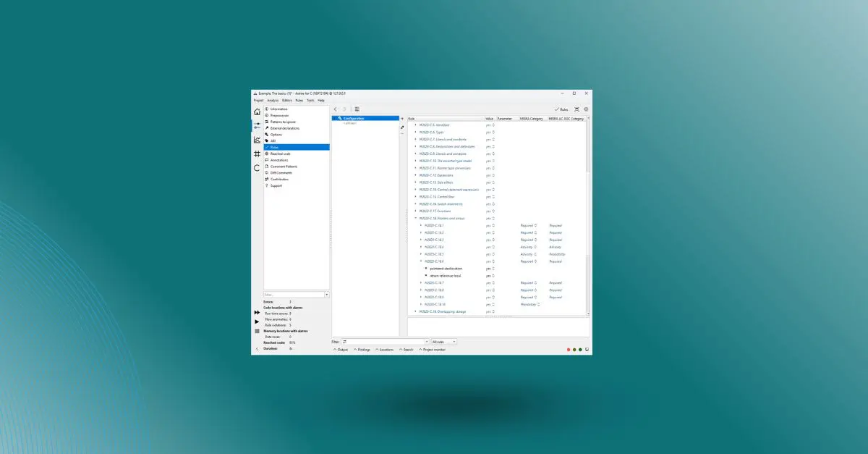Image resolution: width=868 pixels, height=454 pixels.
Task: Click the hash grid sidebar icon
Action: 257,154
